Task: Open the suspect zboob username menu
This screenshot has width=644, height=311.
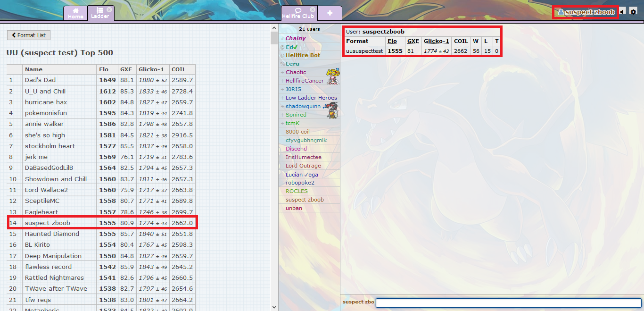Action: 586,12
